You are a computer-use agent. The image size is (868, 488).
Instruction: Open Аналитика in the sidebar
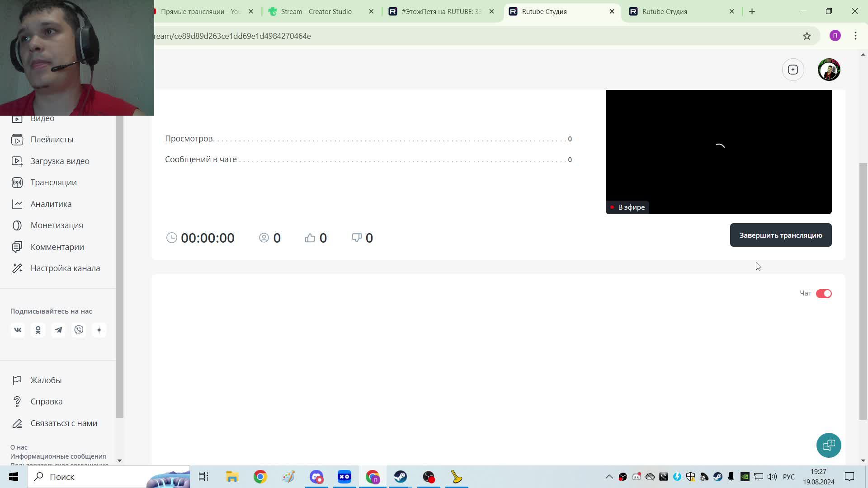[51, 204]
